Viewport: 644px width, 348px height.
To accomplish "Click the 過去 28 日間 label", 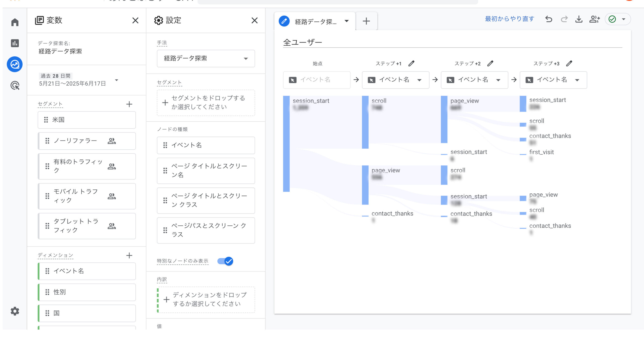I will 56,76.
